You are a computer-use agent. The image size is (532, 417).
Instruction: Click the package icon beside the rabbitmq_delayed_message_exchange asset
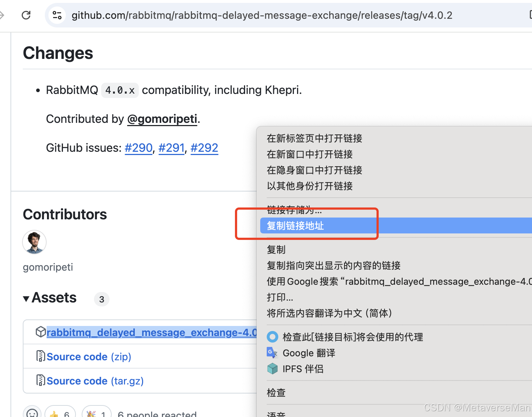pyautogui.click(x=40, y=332)
